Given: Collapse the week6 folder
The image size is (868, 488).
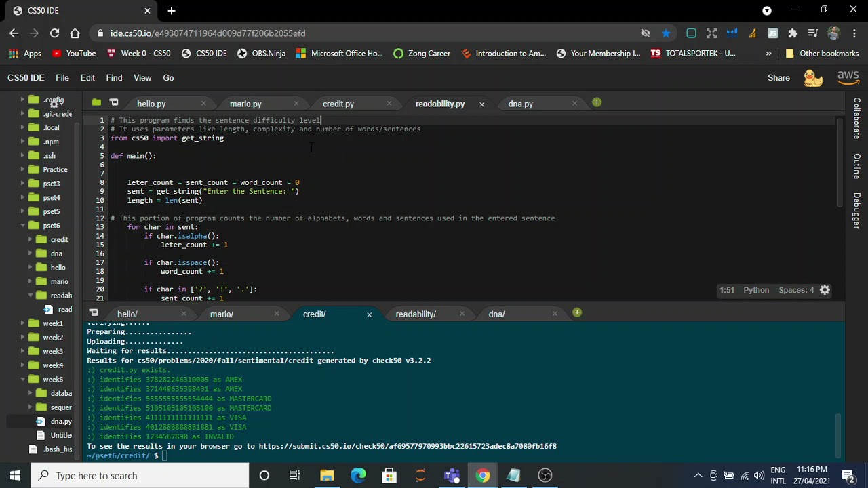Looking at the screenshot, I should click(x=22, y=380).
